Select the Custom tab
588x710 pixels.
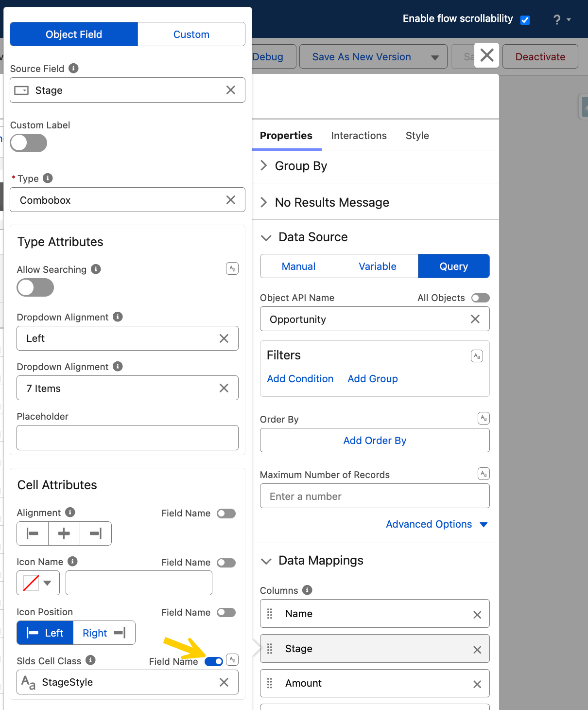191,34
